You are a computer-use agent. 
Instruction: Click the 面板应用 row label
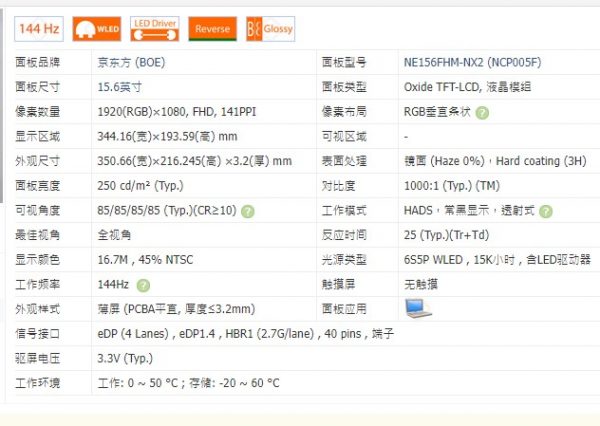(344, 309)
